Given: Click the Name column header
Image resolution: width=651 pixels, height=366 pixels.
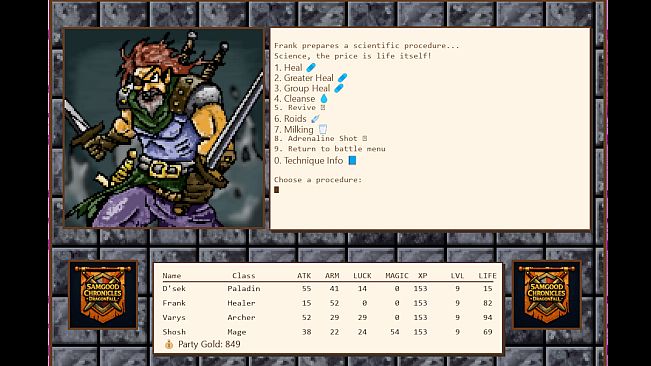Looking at the screenshot, I should click(x=171, y=276).
